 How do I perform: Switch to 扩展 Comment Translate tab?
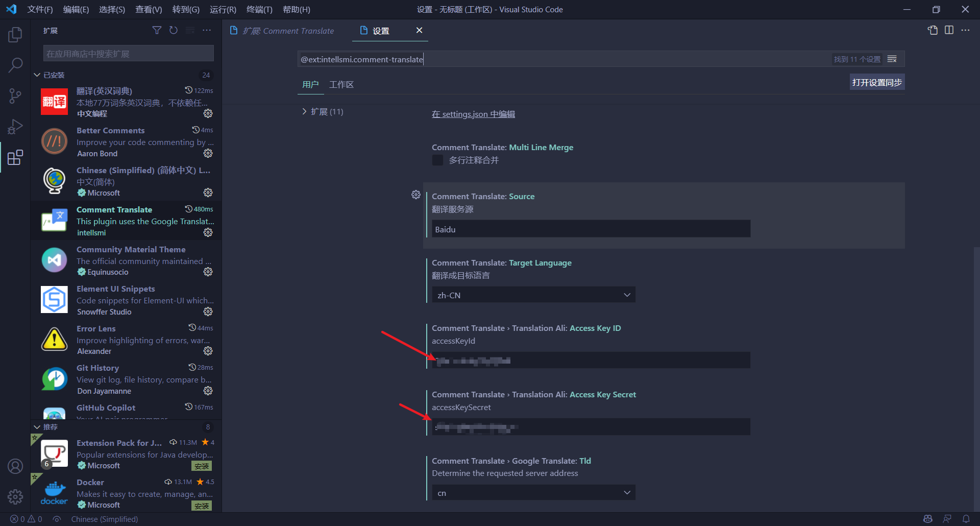(x=288, y=31)
